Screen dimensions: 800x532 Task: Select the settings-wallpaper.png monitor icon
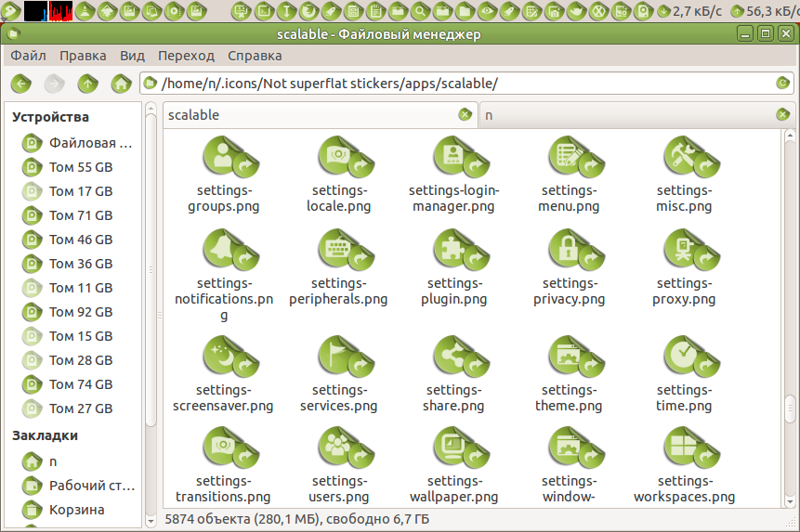(460, 448)
